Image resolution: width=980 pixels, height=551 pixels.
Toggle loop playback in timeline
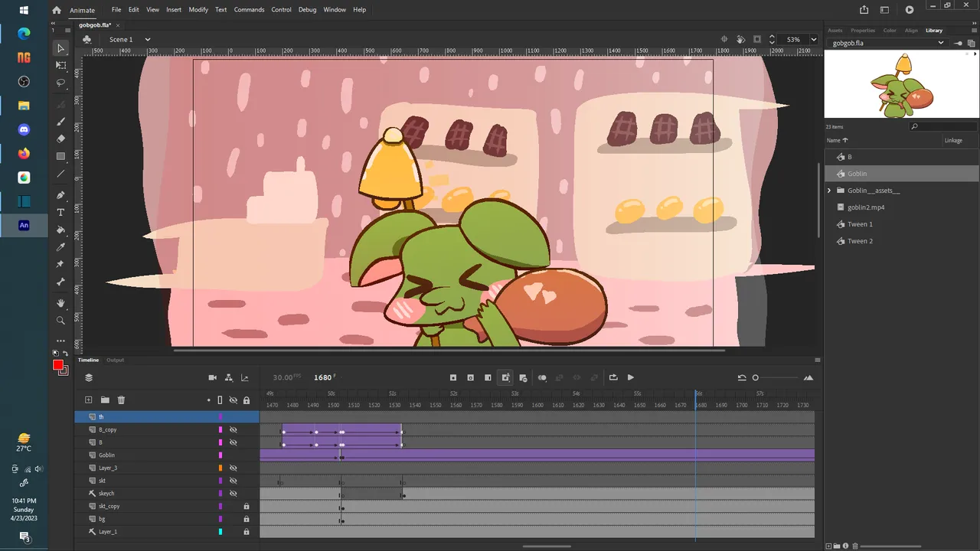pyautogui.click(x=613, y=377)
